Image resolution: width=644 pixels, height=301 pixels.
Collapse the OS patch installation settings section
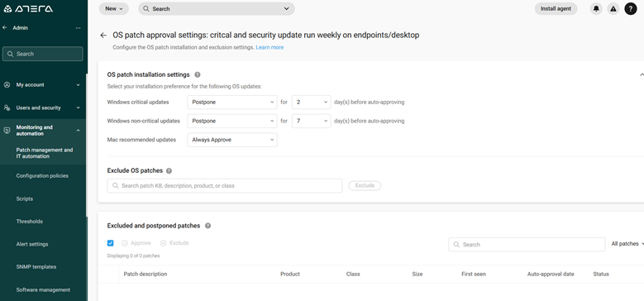[642, 74]
